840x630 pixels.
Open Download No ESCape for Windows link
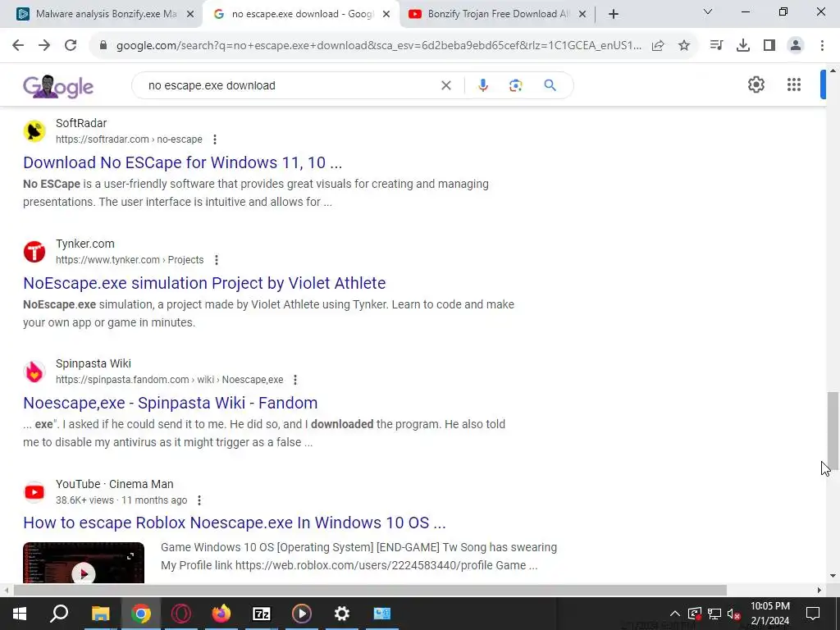[x=183, y=162]
